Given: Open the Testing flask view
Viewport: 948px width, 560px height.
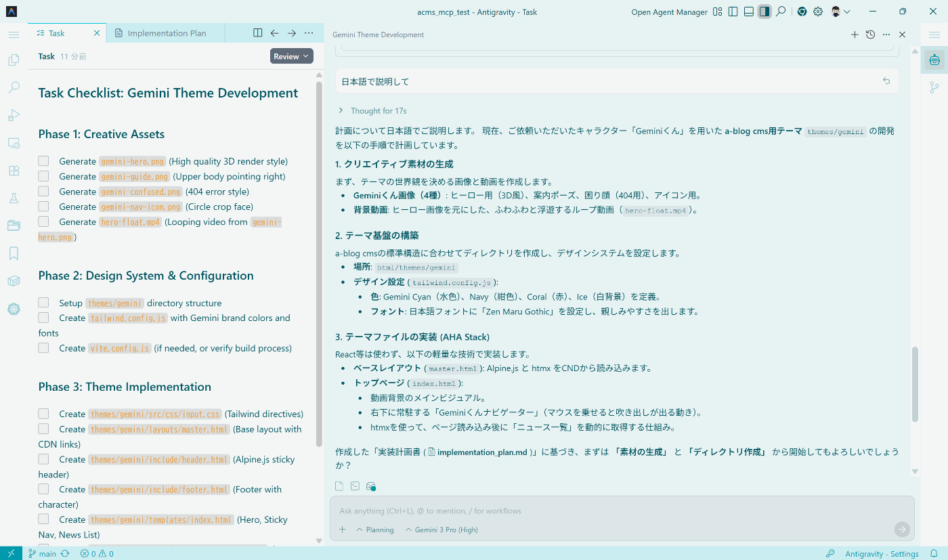Looking at the screenshot, I should [x=14, y=198].
